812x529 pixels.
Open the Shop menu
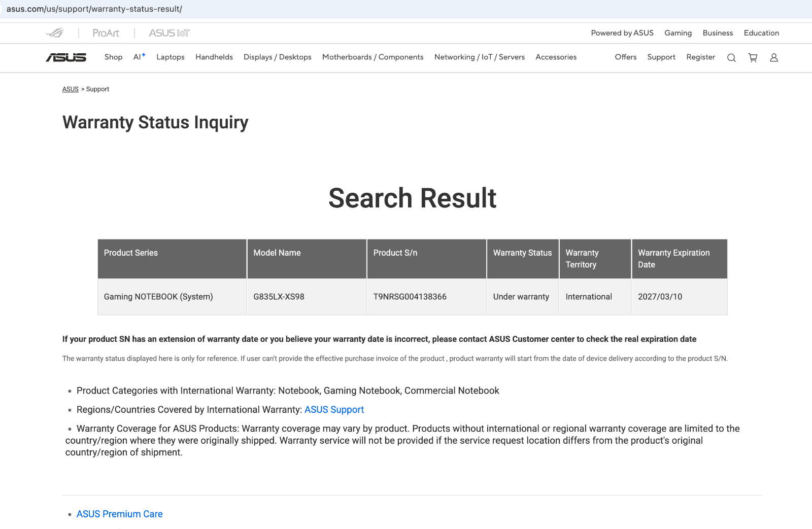coord(113,57)
